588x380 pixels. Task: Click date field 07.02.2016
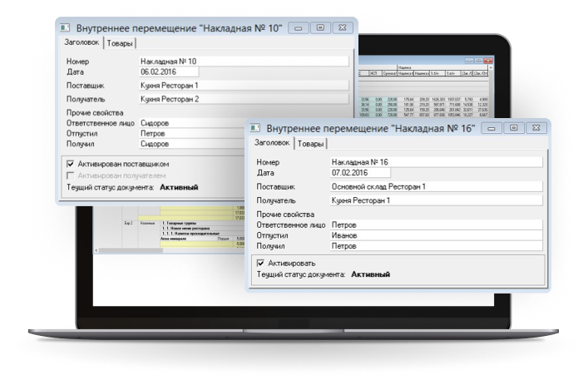360,173
